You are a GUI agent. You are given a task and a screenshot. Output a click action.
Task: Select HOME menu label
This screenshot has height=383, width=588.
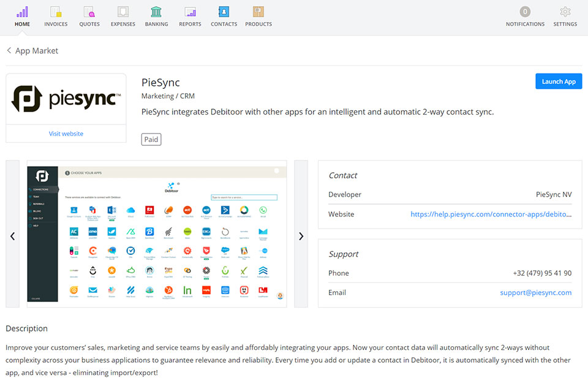click(22, 24)
